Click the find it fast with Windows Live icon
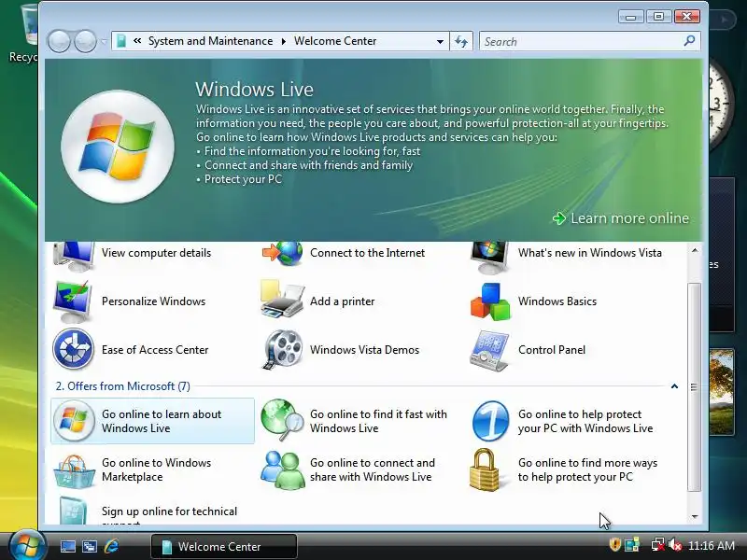 [x=283, y=420]
